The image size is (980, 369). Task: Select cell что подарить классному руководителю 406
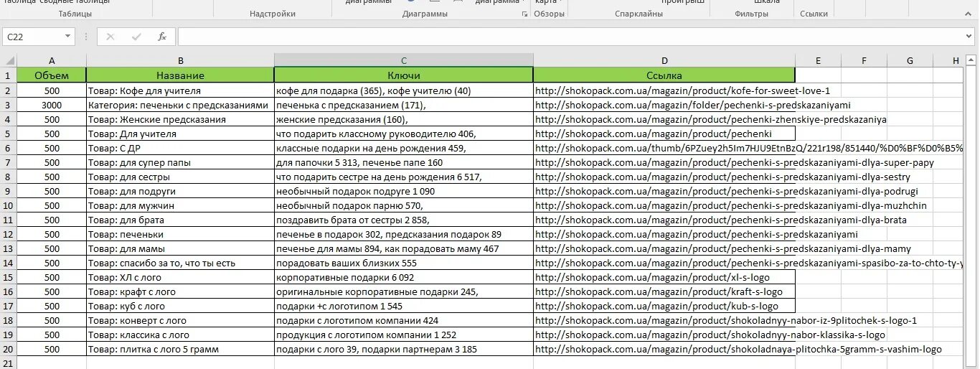(404, 134)
